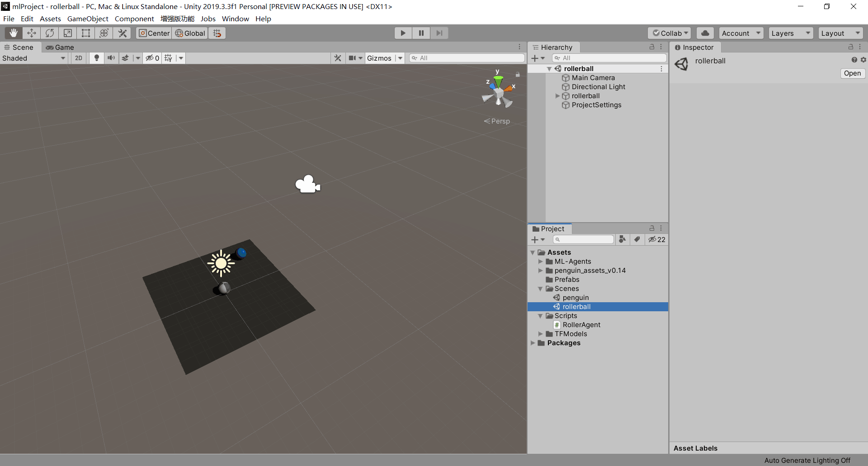The image size is (868, 466).
Task: Select the penguin scene asset
Action: (x=575, y=297)
